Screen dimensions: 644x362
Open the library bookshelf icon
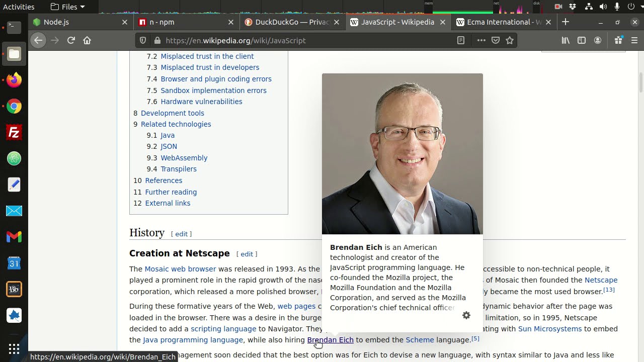coord(566,41)
